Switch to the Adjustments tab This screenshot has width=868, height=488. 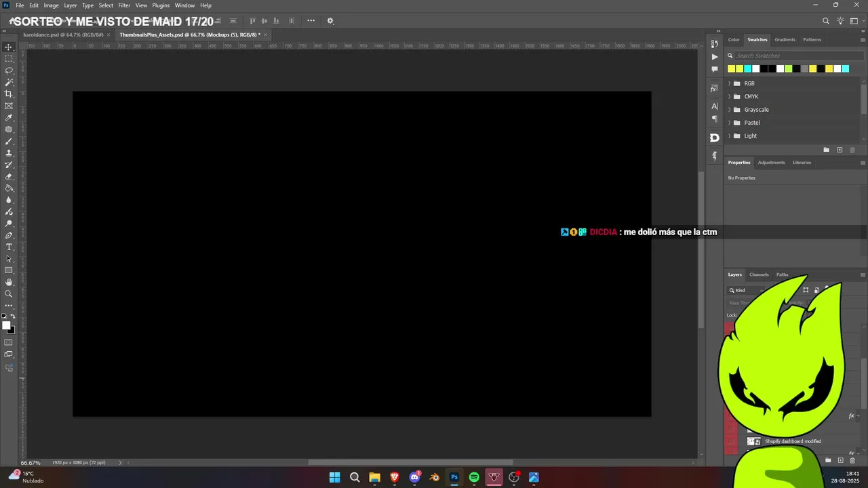tap(771, 163)
